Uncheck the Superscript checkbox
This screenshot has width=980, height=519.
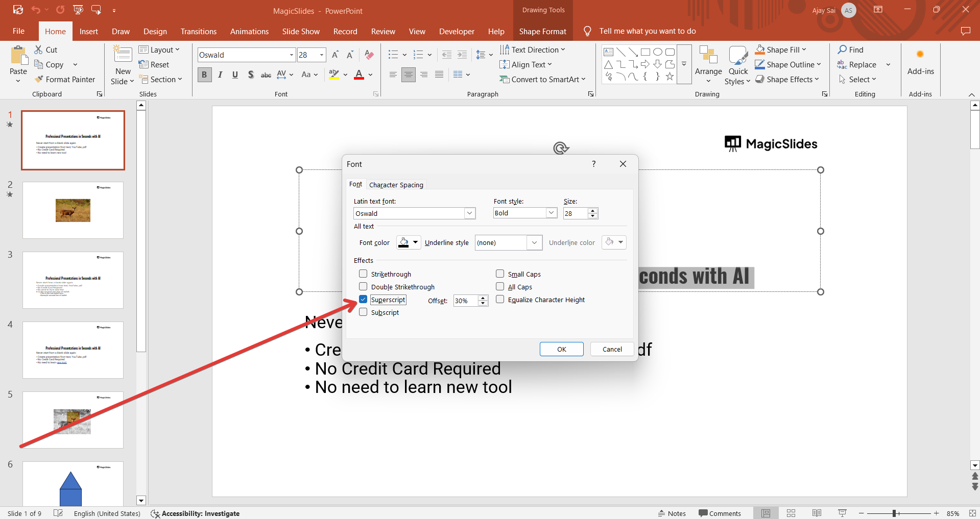[363, 300]
